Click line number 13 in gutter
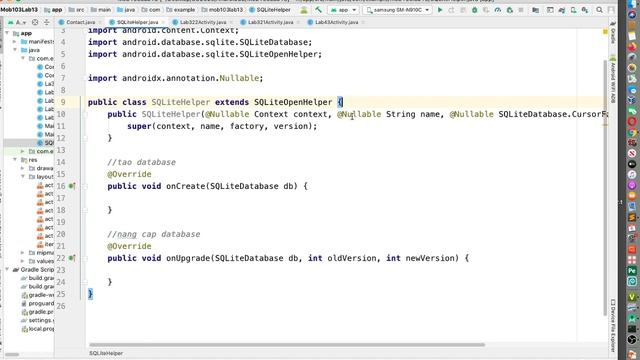 [x=61, y=150]
